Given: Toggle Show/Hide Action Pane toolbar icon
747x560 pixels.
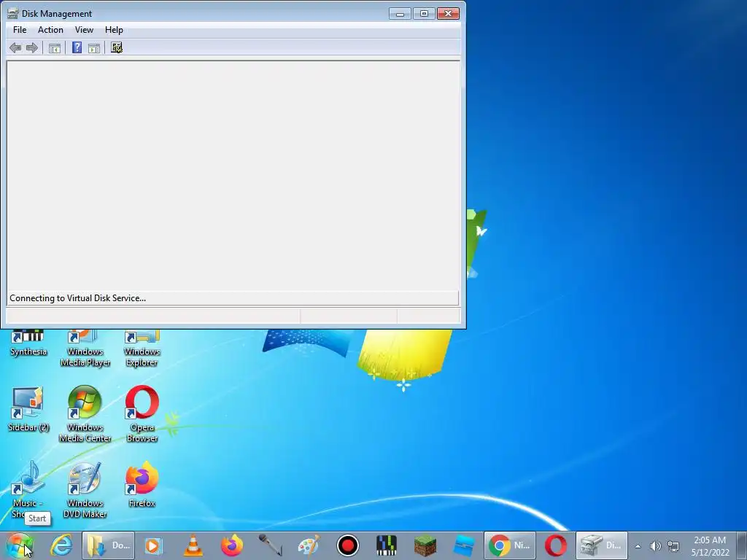Looking at the screenshot, I should (94, 47).
